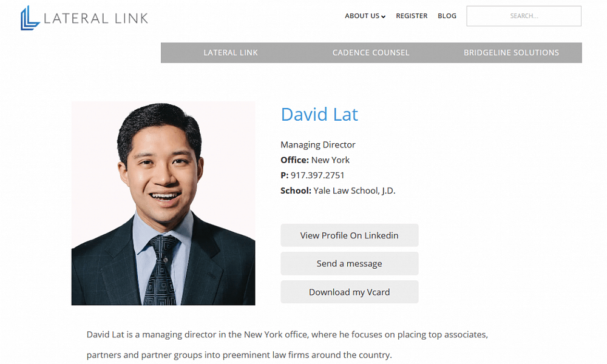Click the David Lat name heading

coord(319,115)
